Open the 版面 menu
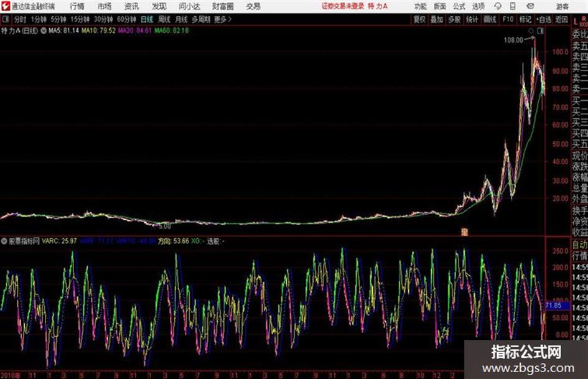The height and width of the screenshot is (379, 588). click(x=439, y=6)
